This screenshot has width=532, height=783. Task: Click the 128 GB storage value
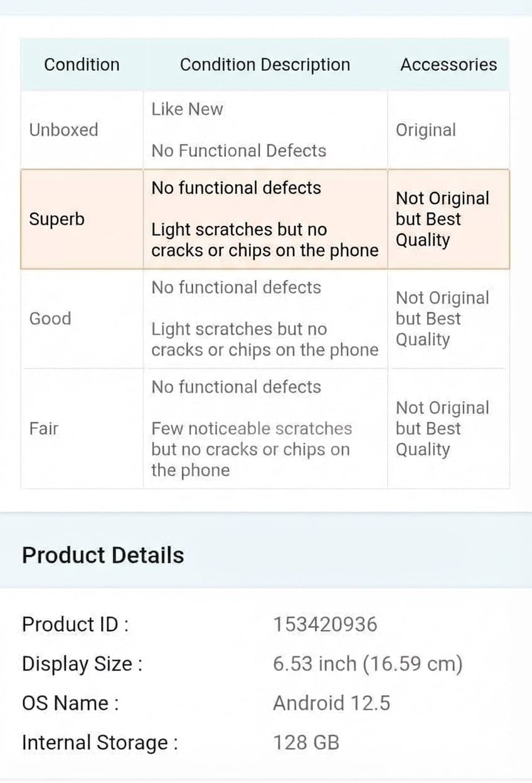[x=307, y=743]
